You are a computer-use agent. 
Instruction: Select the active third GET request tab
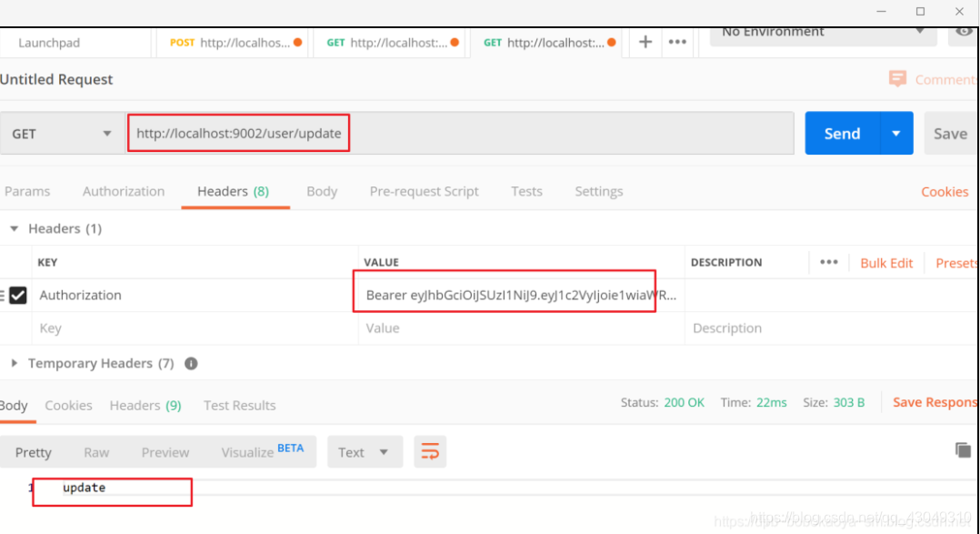(x=545, y=43)
